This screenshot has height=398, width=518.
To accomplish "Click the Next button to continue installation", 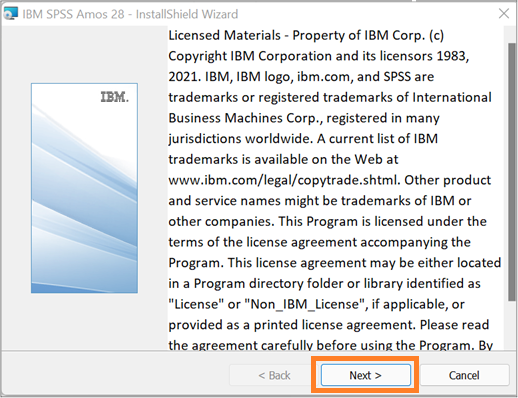I will tap(366, 375).
